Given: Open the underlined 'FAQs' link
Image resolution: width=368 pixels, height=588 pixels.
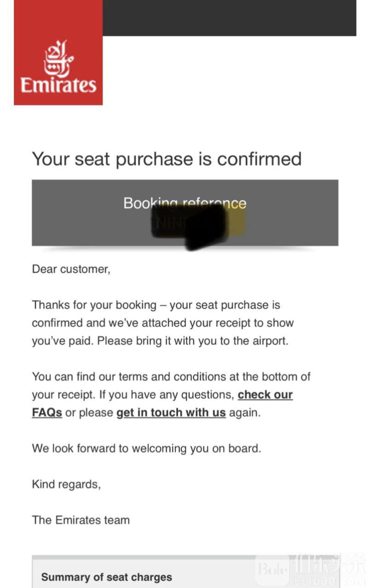Looking at the screenshot, I should pos(47,413).
